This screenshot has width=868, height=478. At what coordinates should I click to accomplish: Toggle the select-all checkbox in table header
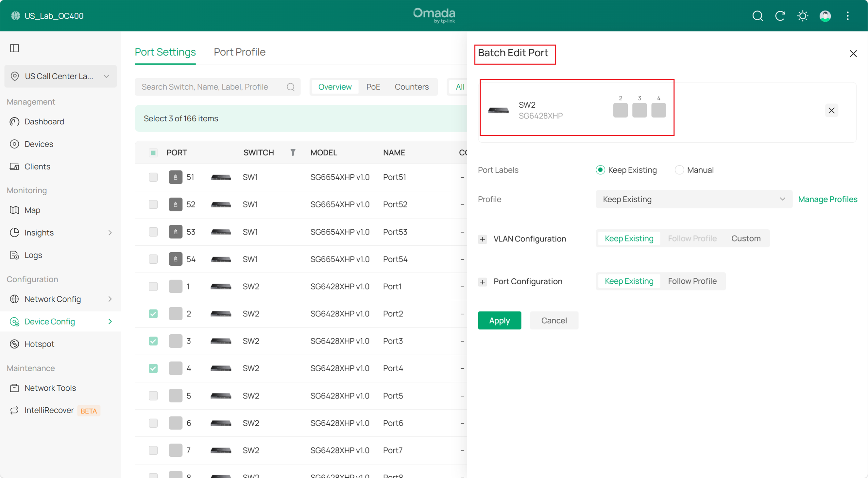[x=153, y=153]
